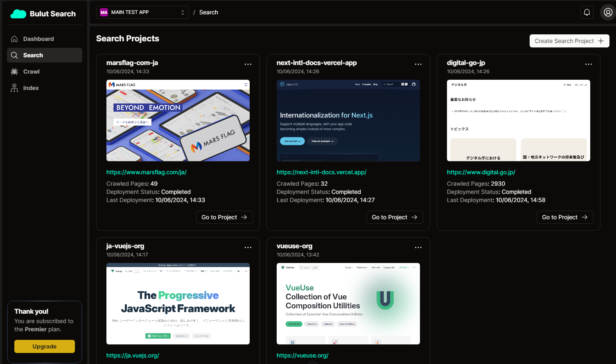Screen dimensions: 616x364
Task: Click the ja-vuejs-org project title
Action: coord(125,246)
